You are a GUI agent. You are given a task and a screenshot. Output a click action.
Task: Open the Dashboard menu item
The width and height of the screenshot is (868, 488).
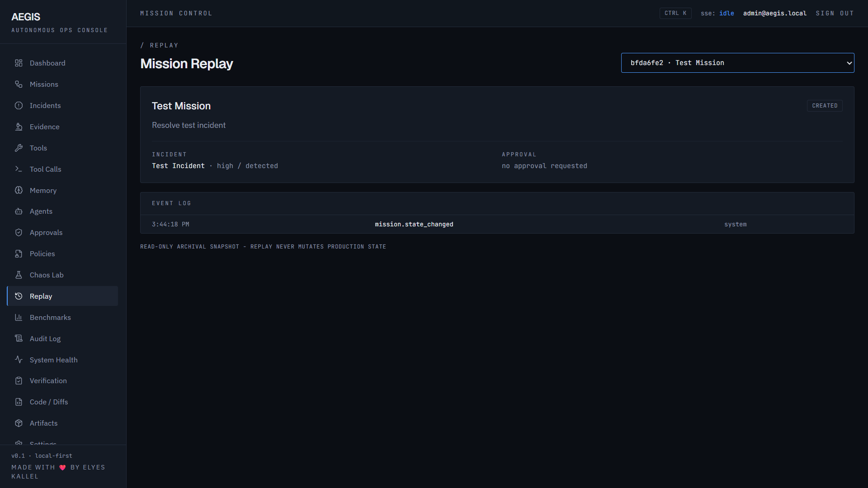click(x=62, y=63)
